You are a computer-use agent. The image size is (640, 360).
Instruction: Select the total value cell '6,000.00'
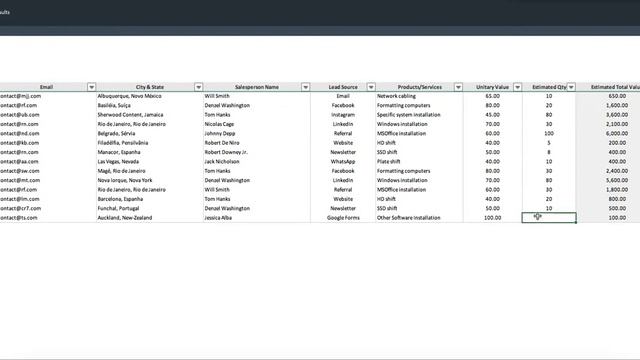pyautogui.click(x=608, y=133)
